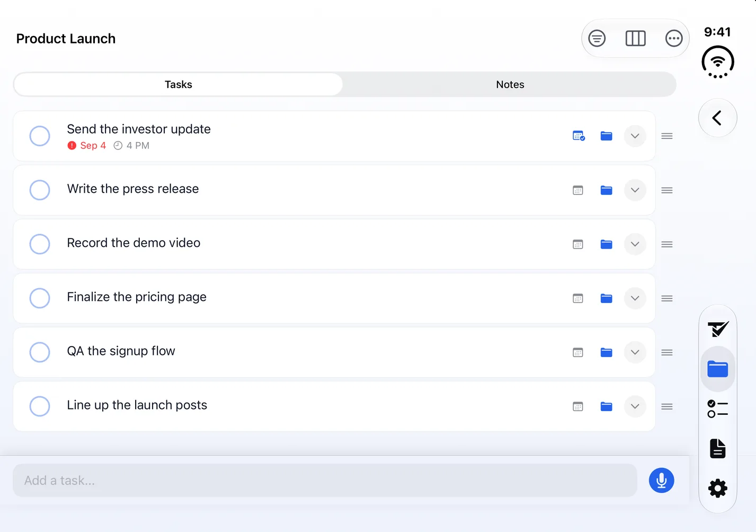756x532 pixels.
Task: Click the Add a task input field
Action: click(x=325, y=481)
